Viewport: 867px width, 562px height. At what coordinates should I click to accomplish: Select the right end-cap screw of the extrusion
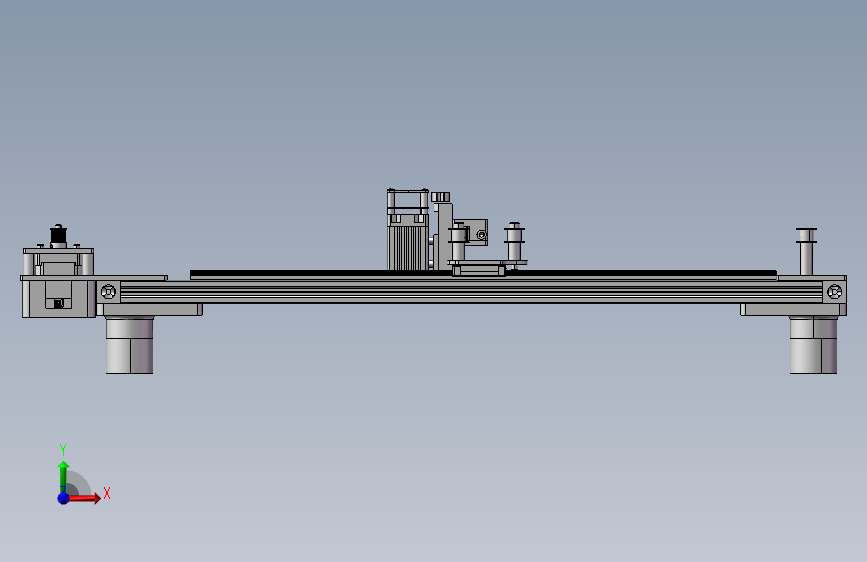tap(834, 292)
